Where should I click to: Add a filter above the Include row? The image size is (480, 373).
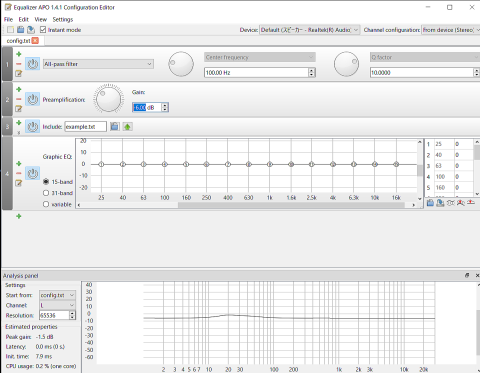(x=19, y=123)
